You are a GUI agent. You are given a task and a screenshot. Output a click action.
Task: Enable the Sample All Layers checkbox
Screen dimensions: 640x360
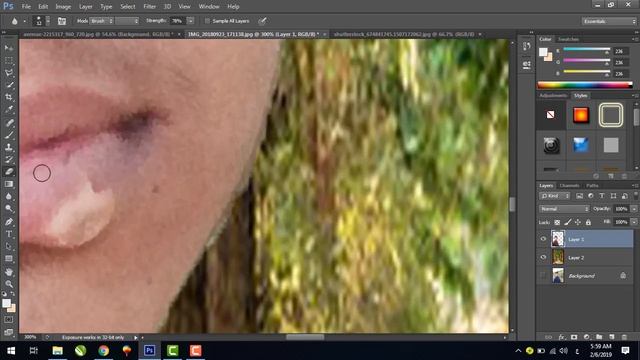point(207,21)
